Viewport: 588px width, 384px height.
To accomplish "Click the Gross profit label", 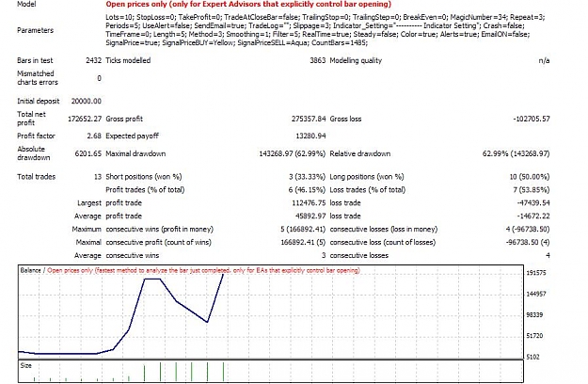I will point(124,119).
